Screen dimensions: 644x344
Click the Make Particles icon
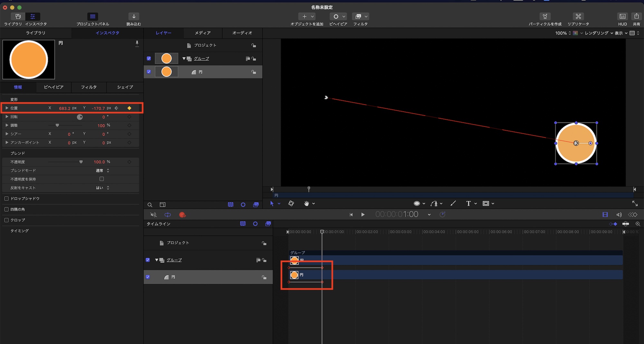point(545,16)
